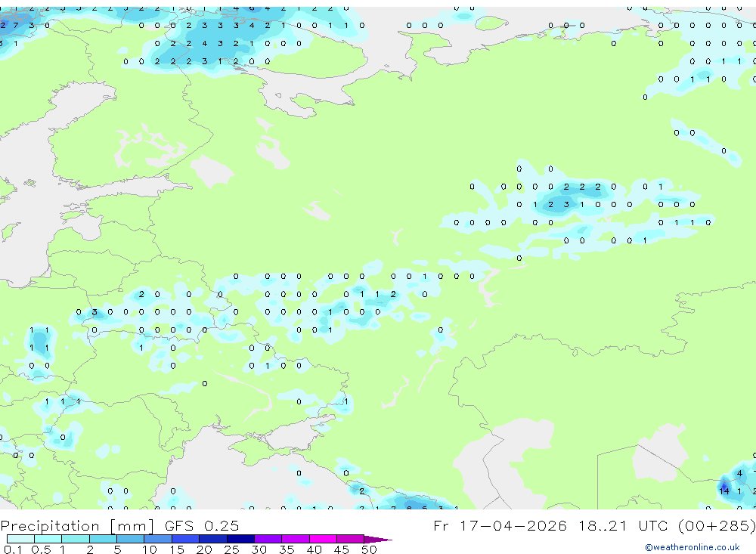Screen dimensions: 756x554
Task: Pick the 0.5–1 mm legend color swatch
Action: tap(48, 539)
